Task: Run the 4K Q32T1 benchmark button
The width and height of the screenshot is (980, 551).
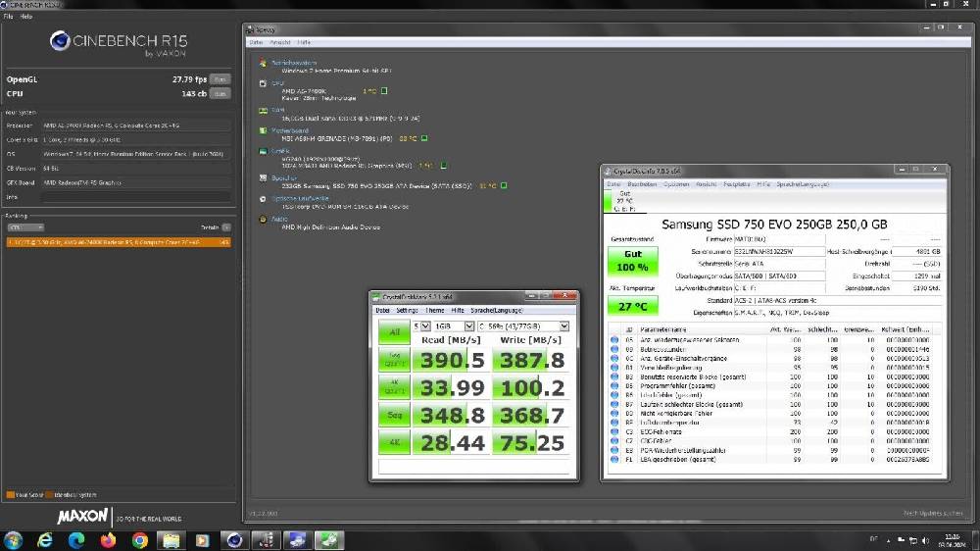Action: 394,387
